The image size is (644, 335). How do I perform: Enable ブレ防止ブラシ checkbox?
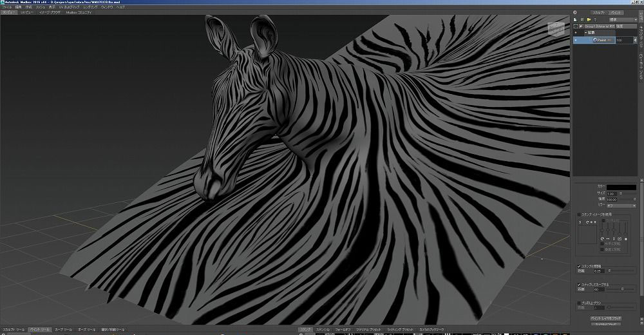click(579, 303)
